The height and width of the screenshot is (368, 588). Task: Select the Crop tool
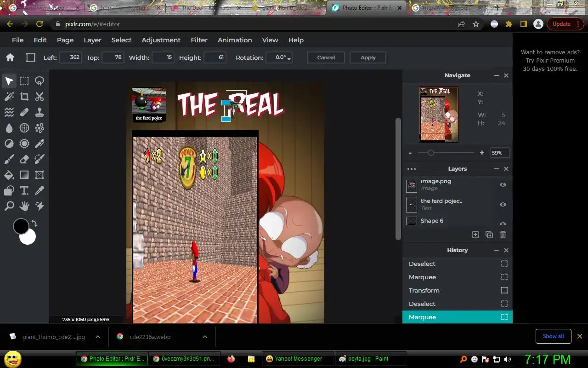(24, 97)
